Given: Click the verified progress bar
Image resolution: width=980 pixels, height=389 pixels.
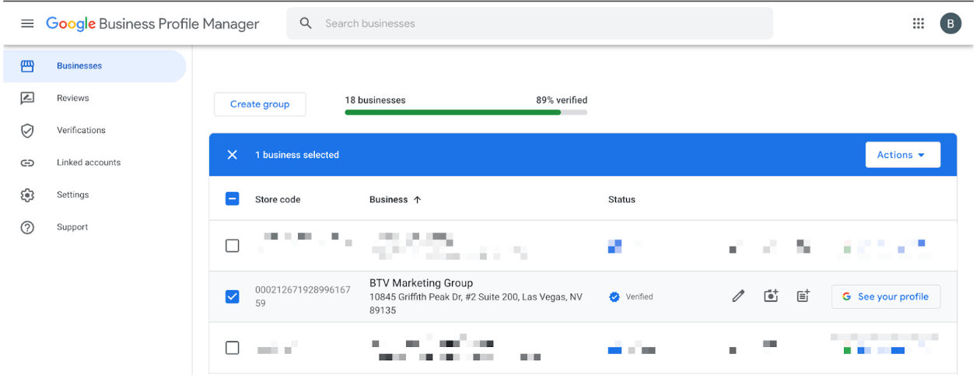Looking at the screenshot, I should (x=466, y=112).
